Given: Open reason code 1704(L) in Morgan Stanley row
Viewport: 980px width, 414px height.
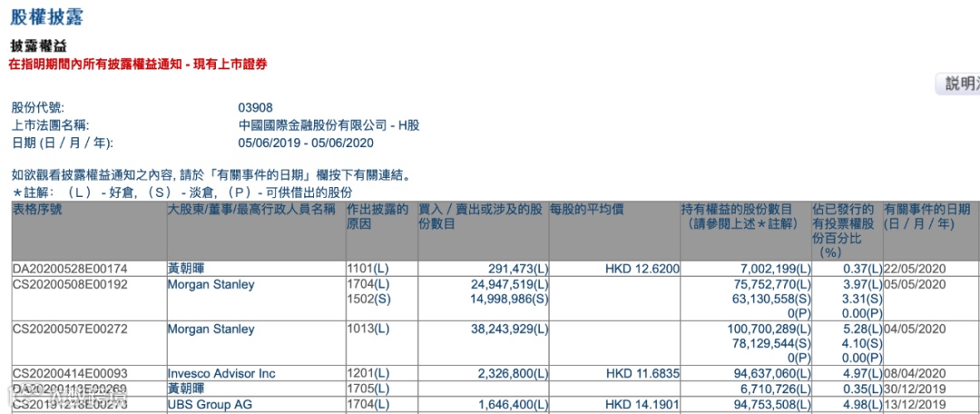Looking at the screenshot, I should [367, 284].
